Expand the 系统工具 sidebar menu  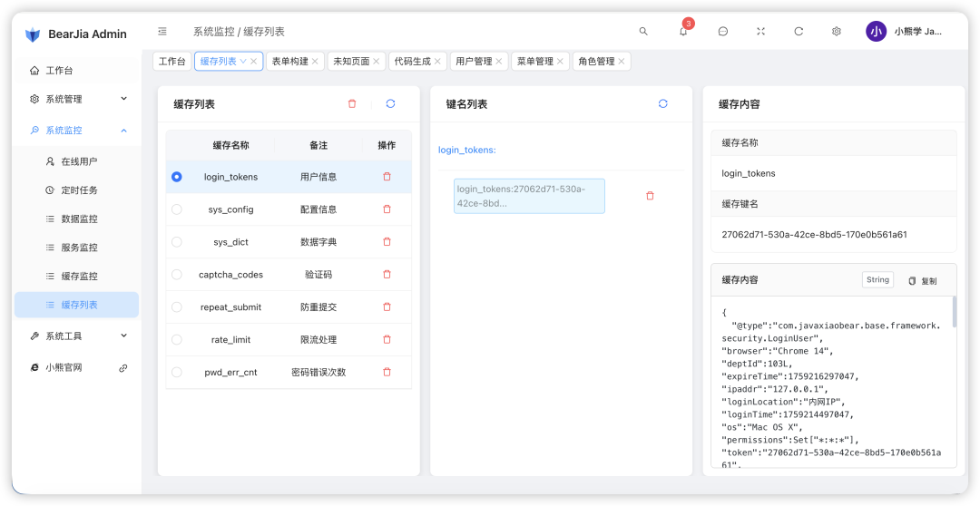tap(76, 336)
